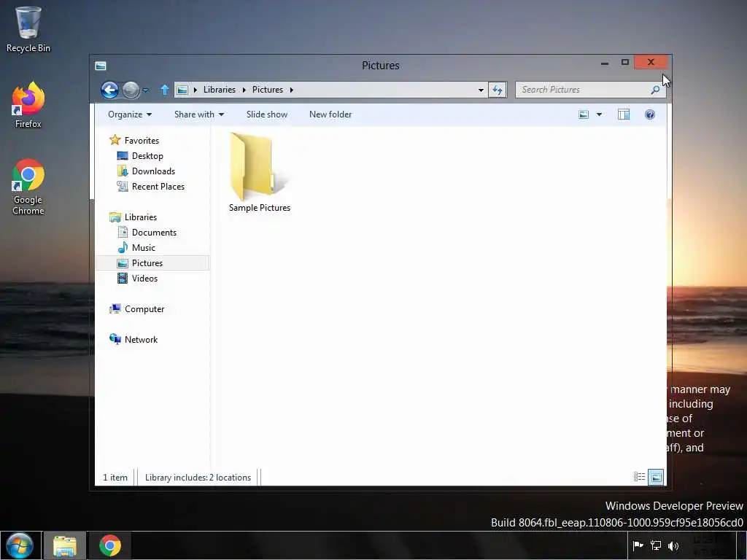Select the Pictures breadcrumb in address bar
The height and width of the screenshot is (560, 747).
tap(267, 90)
